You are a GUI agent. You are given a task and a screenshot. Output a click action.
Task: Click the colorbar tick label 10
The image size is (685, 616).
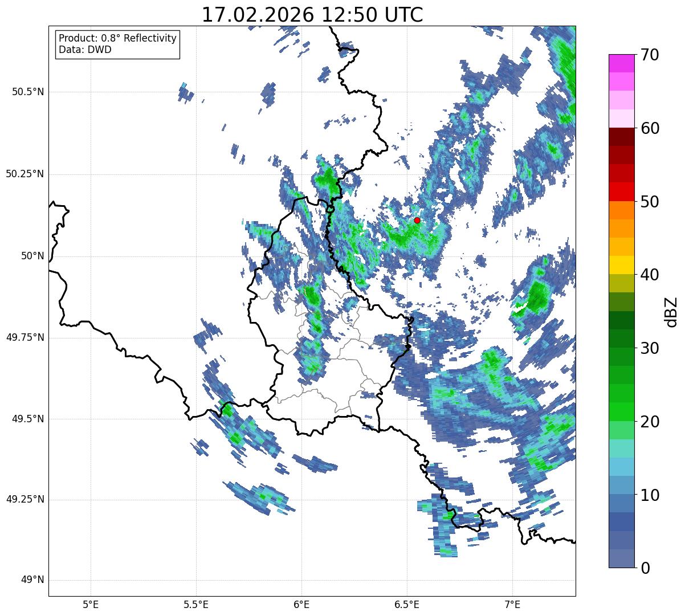(x=649, y=495)
